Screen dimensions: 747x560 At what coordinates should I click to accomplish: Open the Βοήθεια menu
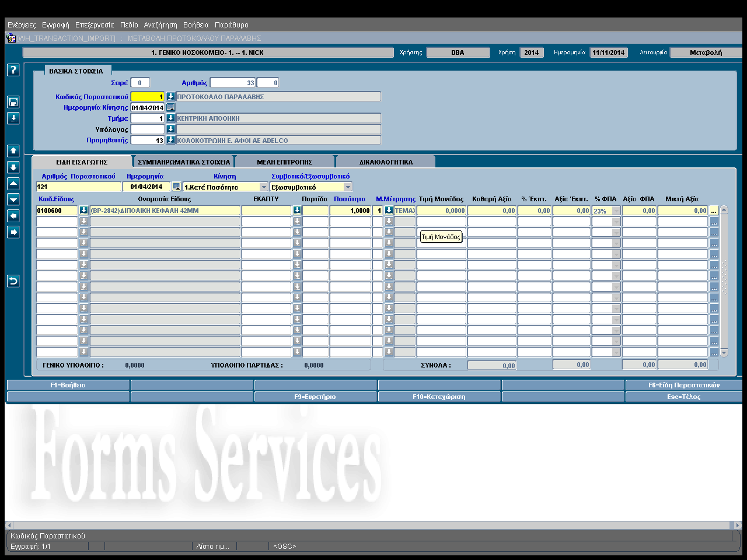pos(196,25)
